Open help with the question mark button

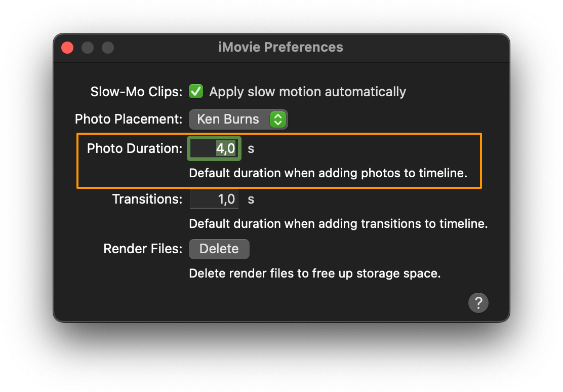478,303
